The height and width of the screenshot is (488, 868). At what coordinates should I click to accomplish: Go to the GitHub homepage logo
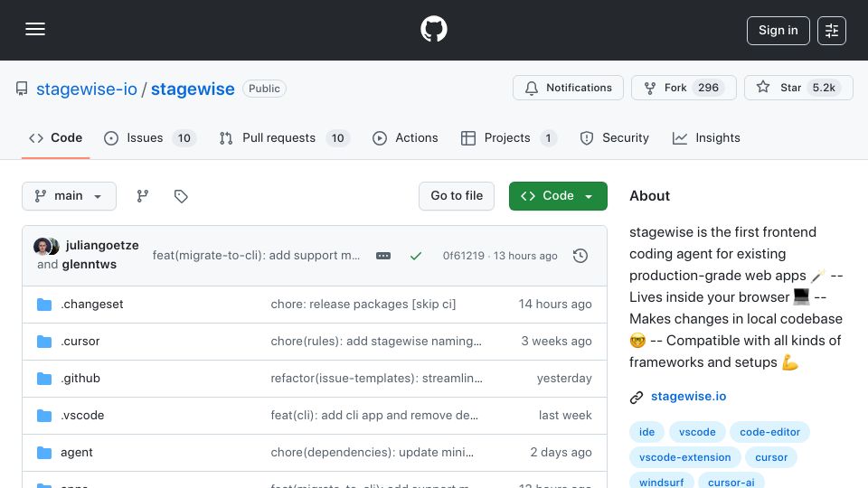pyautogui.click(x=433, y=29)
